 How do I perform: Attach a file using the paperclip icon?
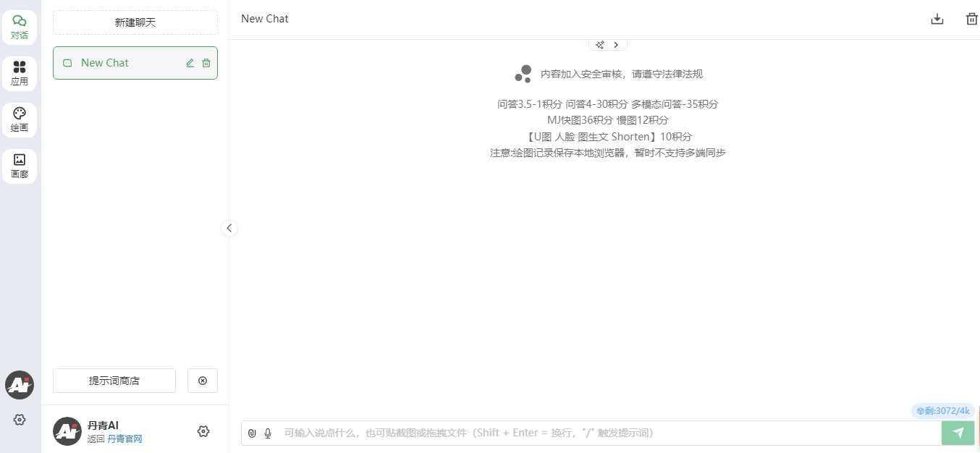pyautogui.click(x=252, y=433)
